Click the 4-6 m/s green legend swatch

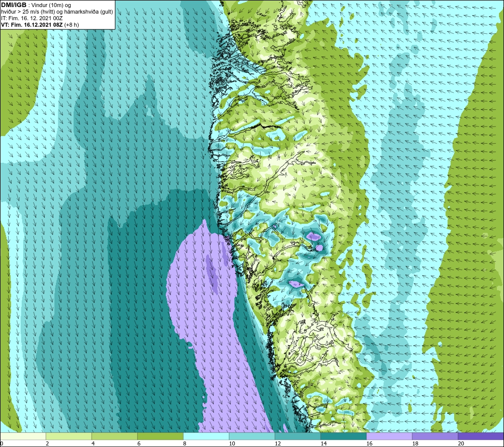click(x=114, y=436)
